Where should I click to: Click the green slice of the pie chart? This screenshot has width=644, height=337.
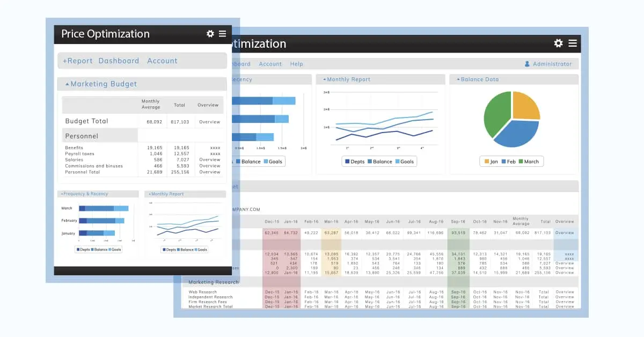coord(497,115)
